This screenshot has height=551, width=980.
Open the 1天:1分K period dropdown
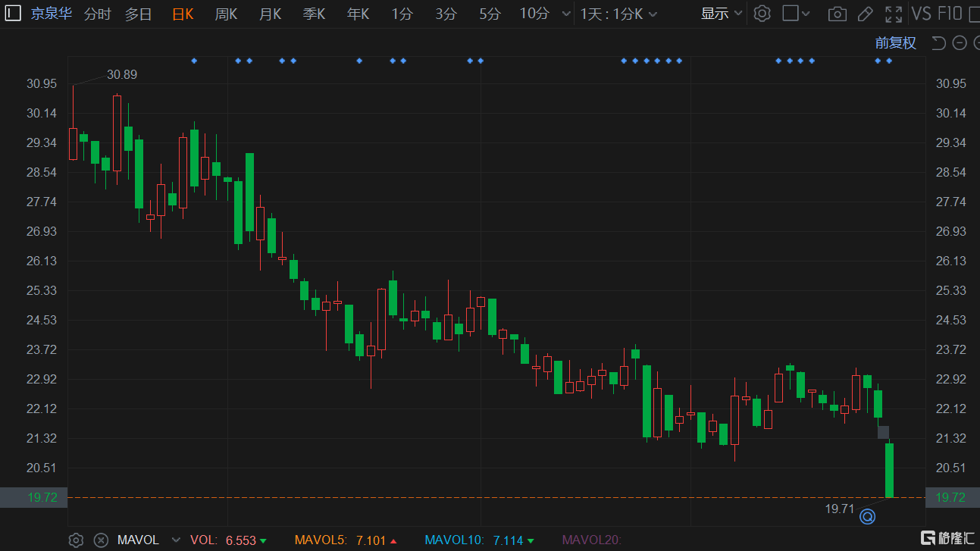click(618, 14)
